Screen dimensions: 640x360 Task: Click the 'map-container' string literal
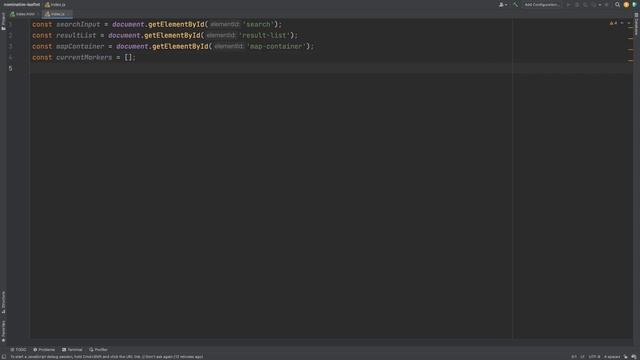[x=276, y=47]
